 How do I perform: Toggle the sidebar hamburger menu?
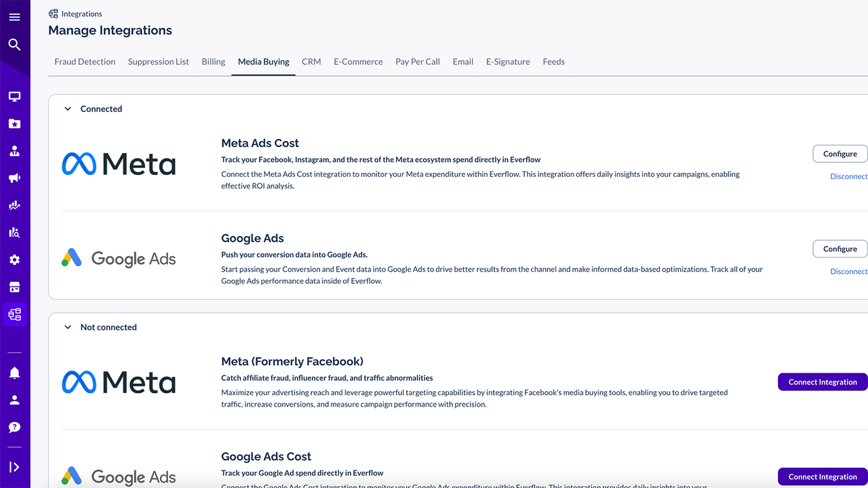[x=15, y=16]
